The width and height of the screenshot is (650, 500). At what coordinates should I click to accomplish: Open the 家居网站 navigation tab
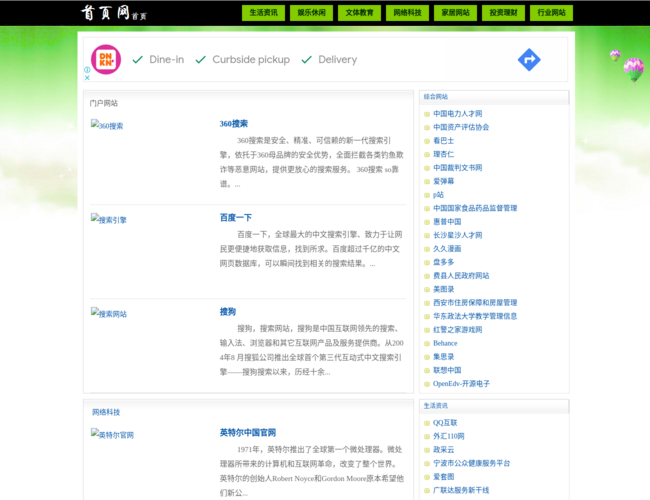coord(456,12)
